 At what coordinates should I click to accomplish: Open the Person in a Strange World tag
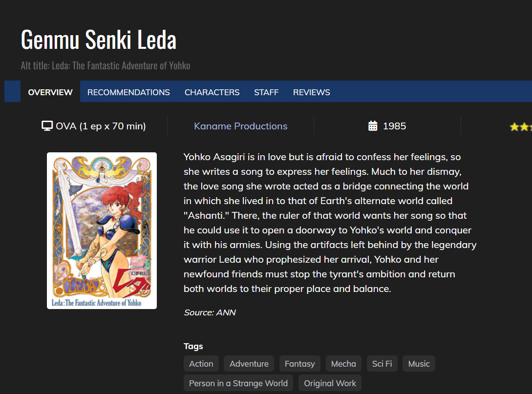coord(238,383)
